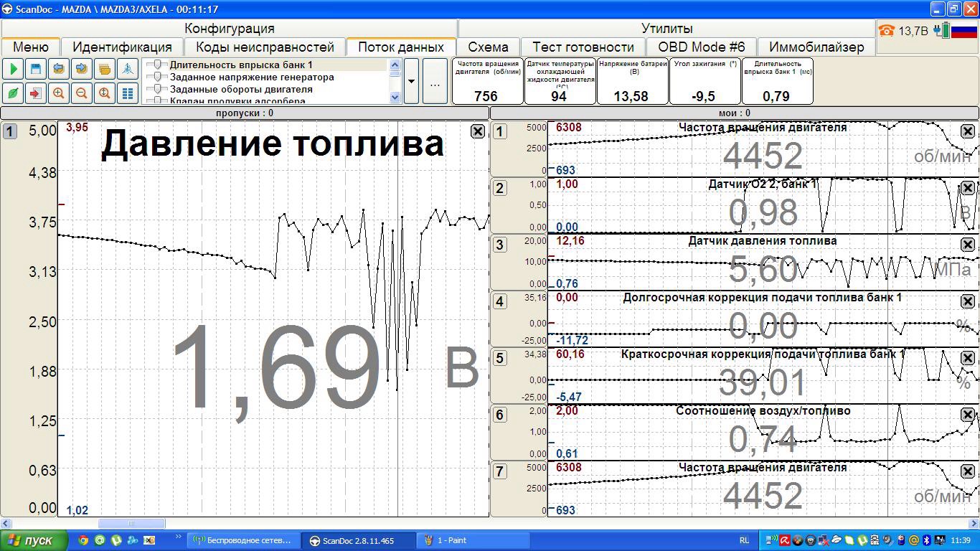The height and width of the screenshot is (551, 980).
Task: Close the Датчик давления топлива graph
Action: click(x=968, y=245)
